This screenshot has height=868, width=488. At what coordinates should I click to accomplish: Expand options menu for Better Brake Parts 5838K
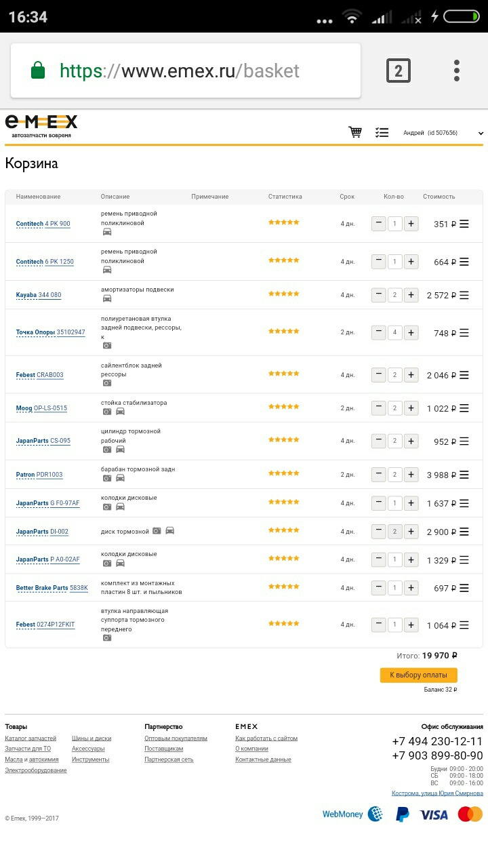pyautogui.click(x=464, y=588)
